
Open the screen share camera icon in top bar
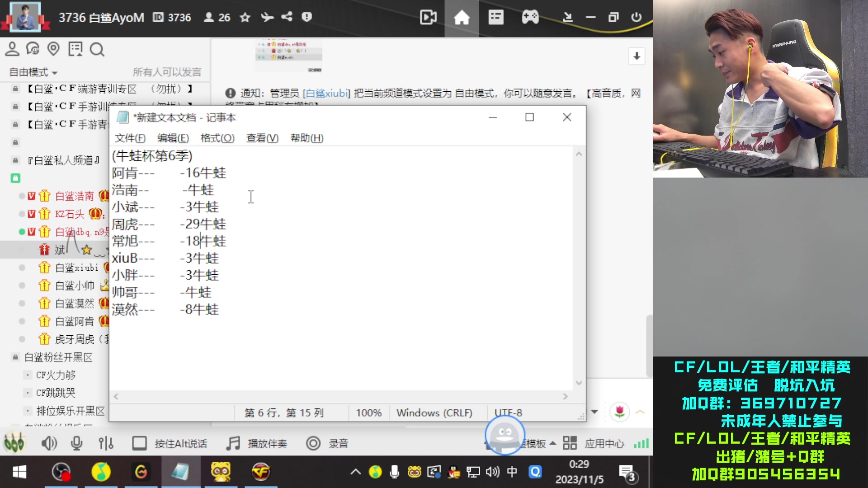pos(427,17)
